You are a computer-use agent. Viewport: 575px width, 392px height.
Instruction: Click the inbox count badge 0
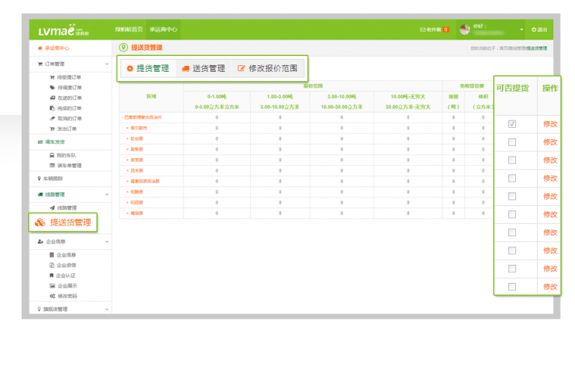point(446,29)
